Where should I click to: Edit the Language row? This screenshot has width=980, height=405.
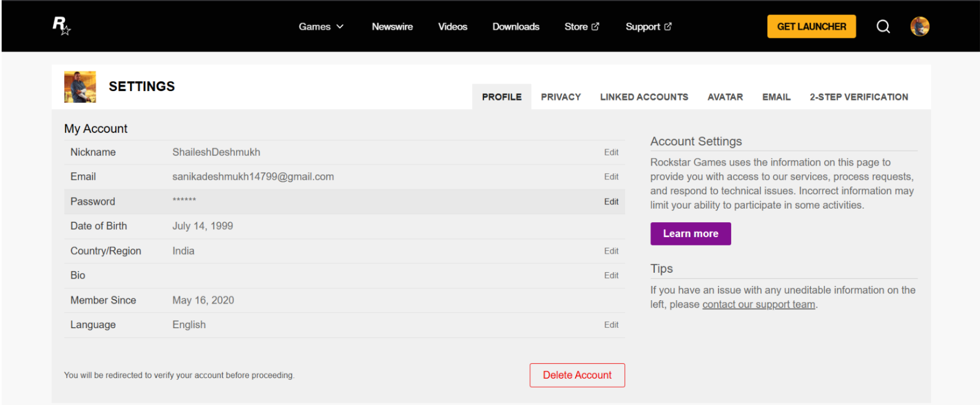pos(611,325)
